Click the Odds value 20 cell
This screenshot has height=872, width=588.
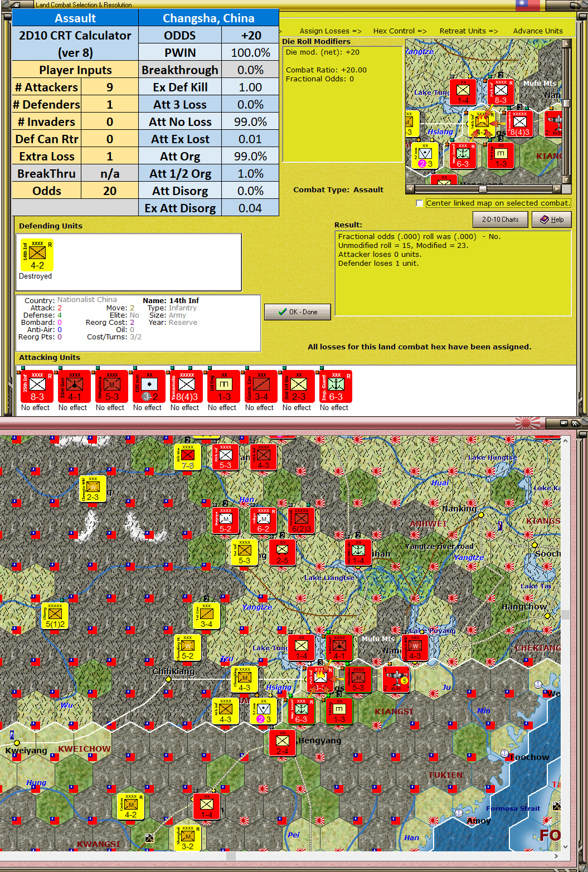click(x=110, y=191)
